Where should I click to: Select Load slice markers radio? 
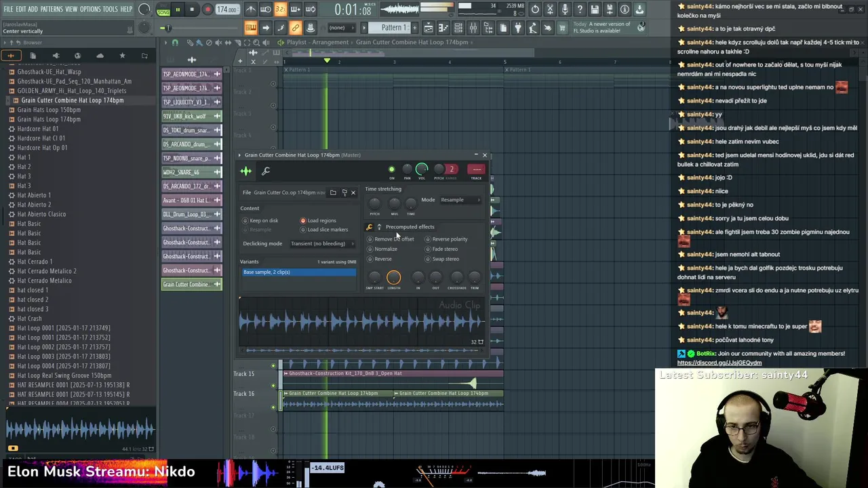[x=324, y=230]
